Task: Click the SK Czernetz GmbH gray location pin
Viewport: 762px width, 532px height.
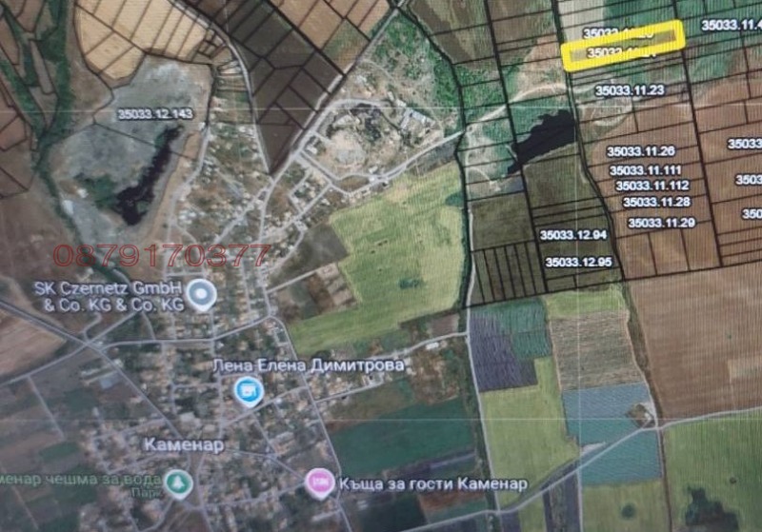Action: click(200, 295)
